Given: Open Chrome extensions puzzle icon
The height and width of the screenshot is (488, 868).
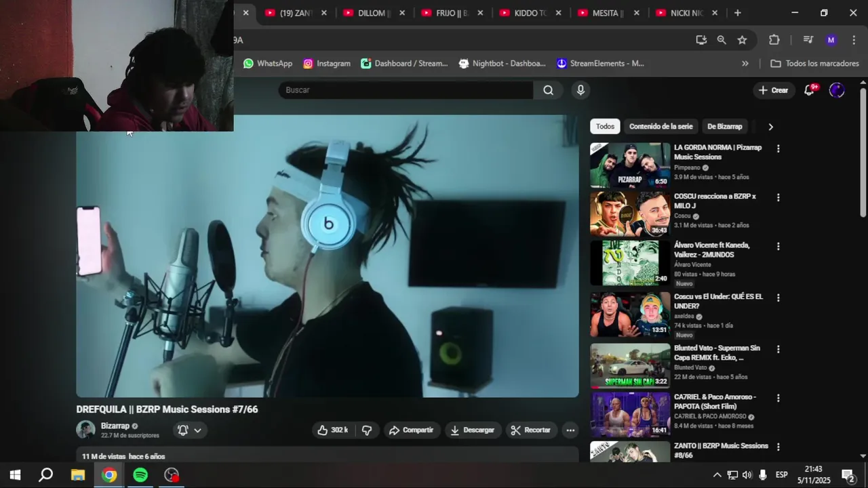Looking at the screenshot, I should (x=774, y=40).
